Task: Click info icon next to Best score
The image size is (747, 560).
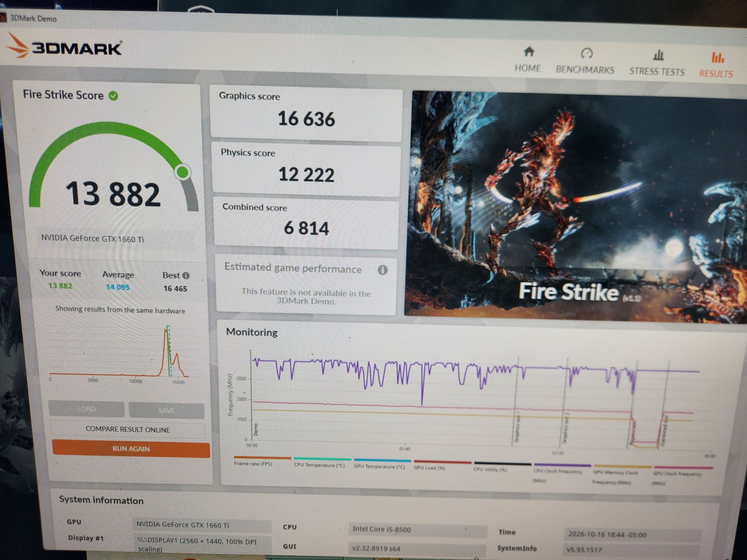Action: [186, 276]
